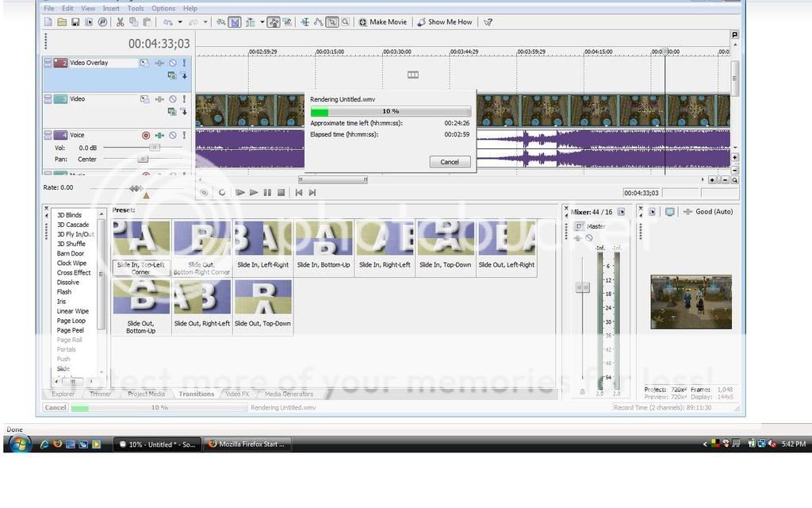Open the Undo history dropdown arrow
Image resolution: width=812 pixels, height=508 pixels.
point(180,22)
